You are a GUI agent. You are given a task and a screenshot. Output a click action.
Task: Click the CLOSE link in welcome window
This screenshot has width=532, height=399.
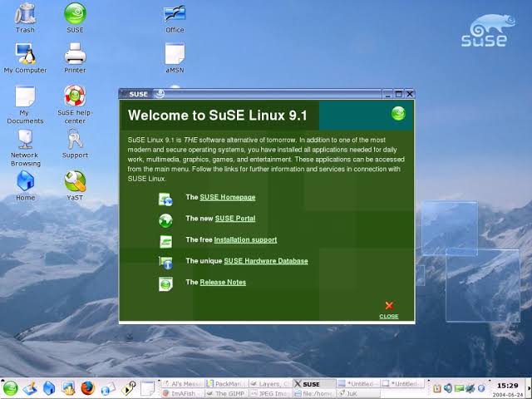tap(389, 316)
